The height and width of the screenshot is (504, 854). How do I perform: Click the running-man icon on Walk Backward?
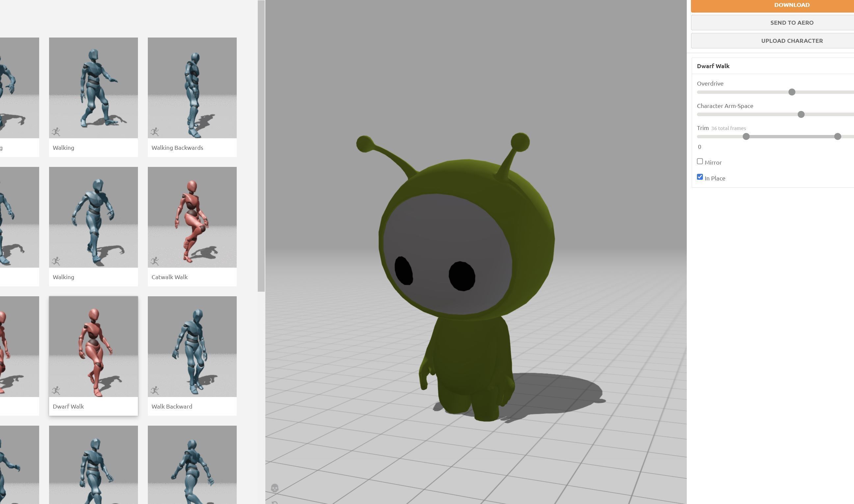pos(155,390)
